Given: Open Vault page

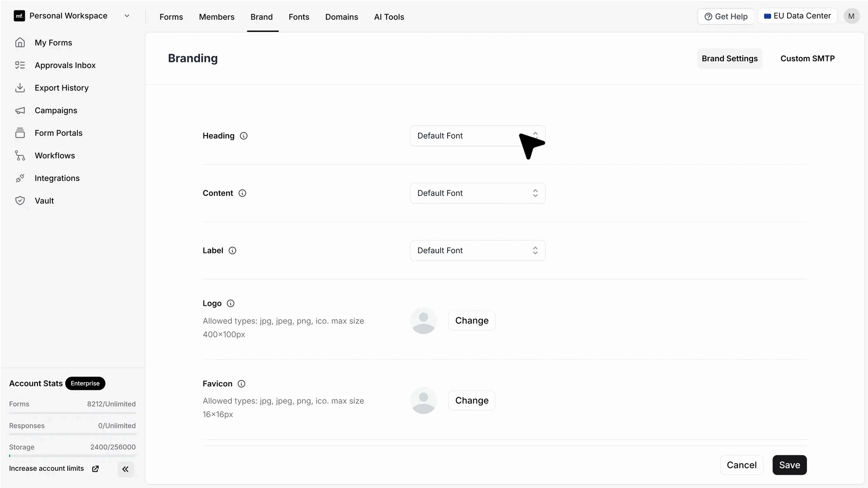Looking at the screenshot, I should click(44, 201).
